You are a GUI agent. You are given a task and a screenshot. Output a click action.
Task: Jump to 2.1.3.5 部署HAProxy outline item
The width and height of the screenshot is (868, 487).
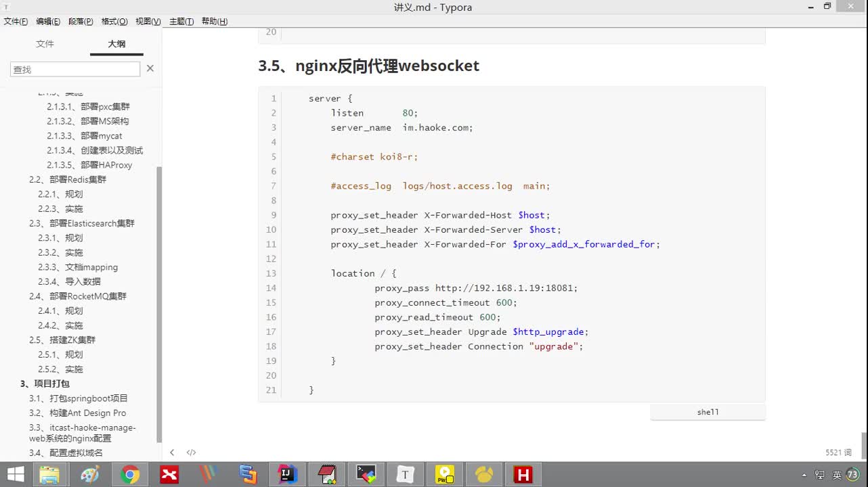[89, 165]
